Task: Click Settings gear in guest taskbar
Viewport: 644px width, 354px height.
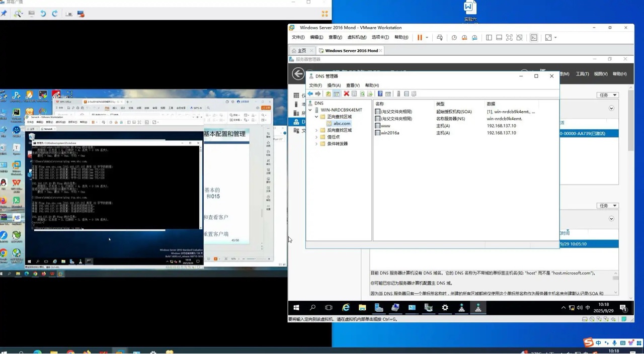Action: point(445,308)
